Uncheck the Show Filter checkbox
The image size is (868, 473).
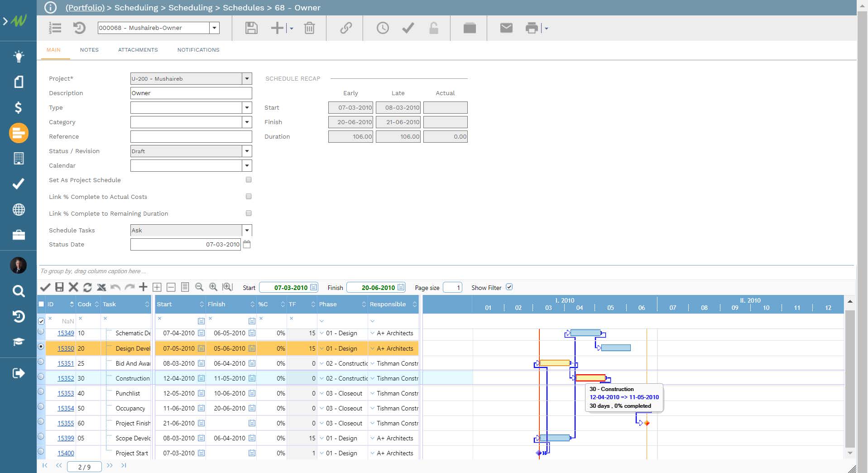pos(509,287)
